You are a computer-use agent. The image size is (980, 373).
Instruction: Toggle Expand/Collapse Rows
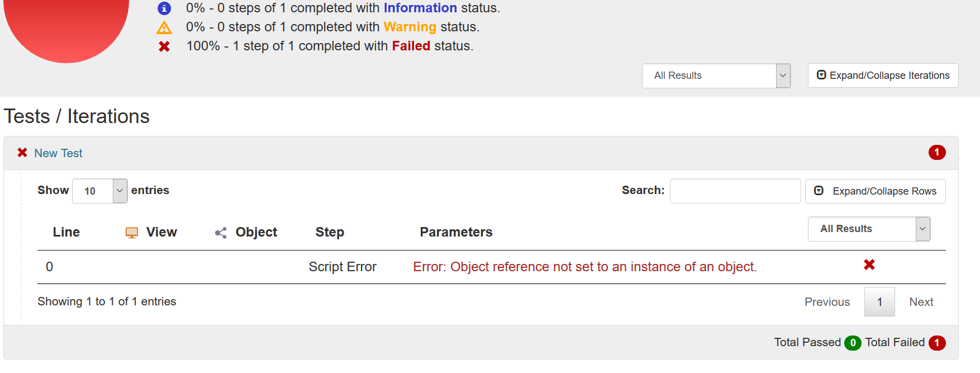875,191
